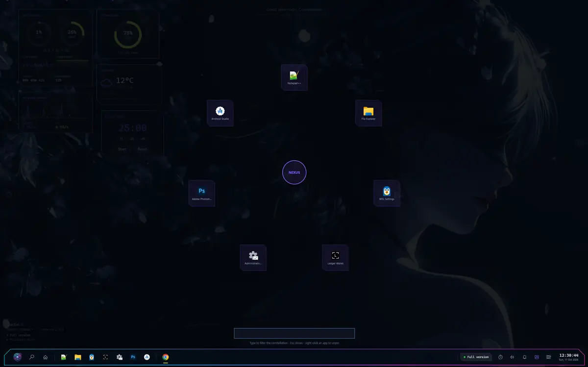Viewport: 588px width, 367px height.
Task: Click the WSL penguin icon on the taskbar
Action: pyautogui.click(x=92, y=357)
